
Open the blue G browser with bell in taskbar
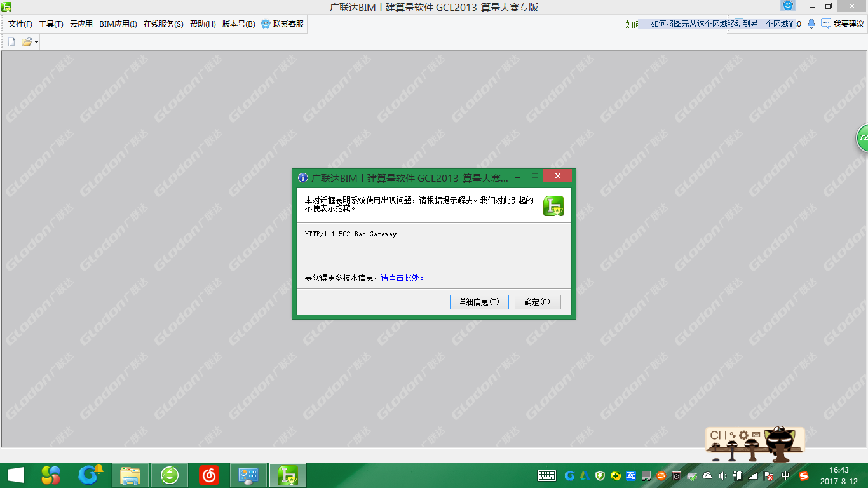pos(90,475)
